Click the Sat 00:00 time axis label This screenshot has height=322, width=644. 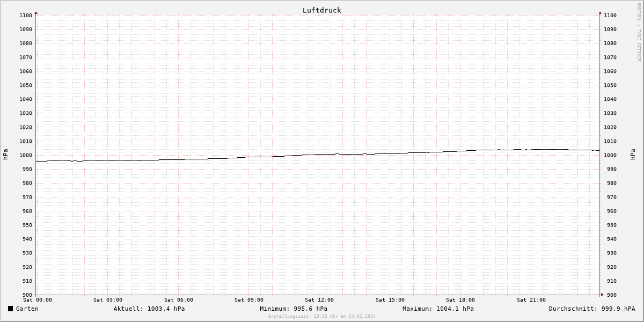coord(37,300)
